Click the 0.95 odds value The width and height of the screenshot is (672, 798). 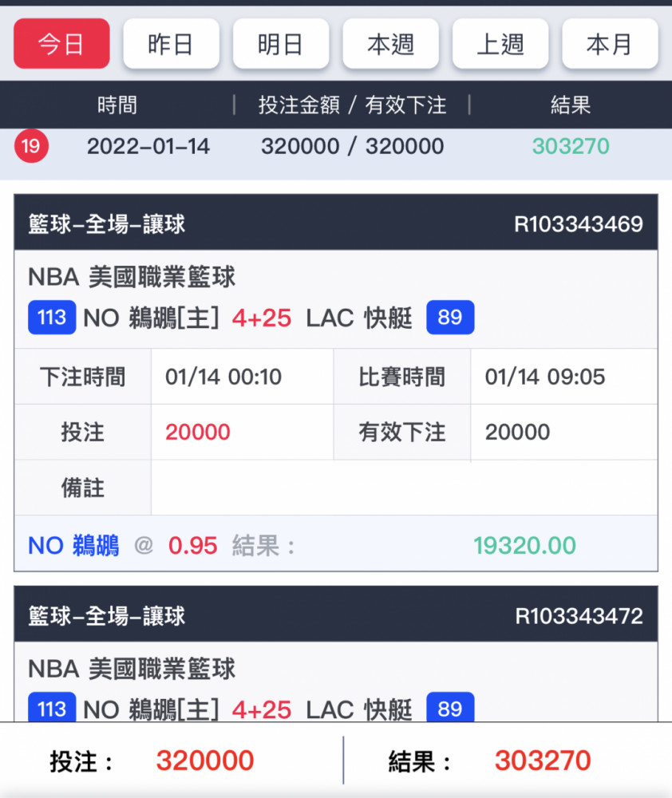click(193, 546)
